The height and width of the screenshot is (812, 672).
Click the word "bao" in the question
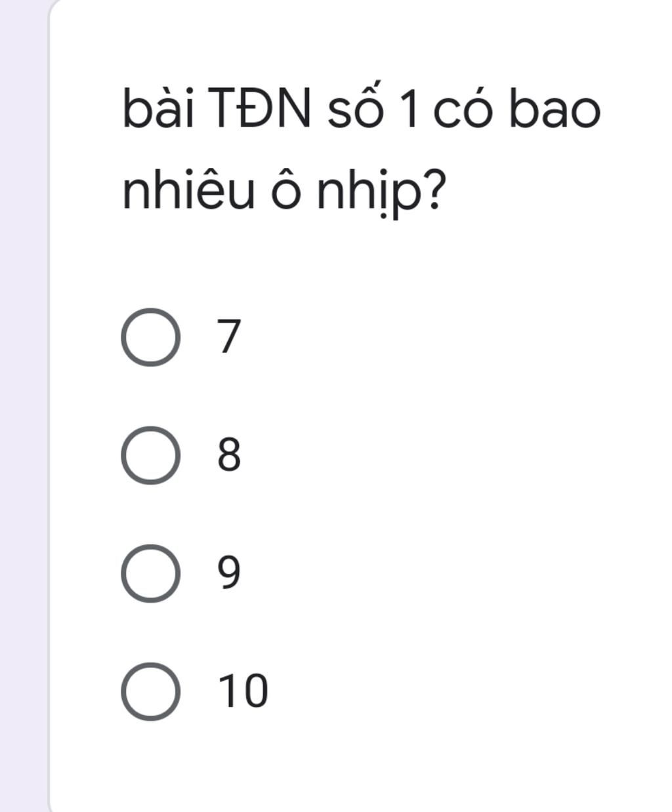point(555,110)
